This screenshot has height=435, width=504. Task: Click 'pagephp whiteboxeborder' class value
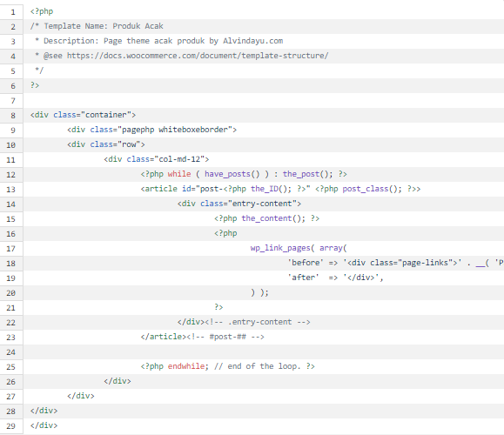pos(175,130)
